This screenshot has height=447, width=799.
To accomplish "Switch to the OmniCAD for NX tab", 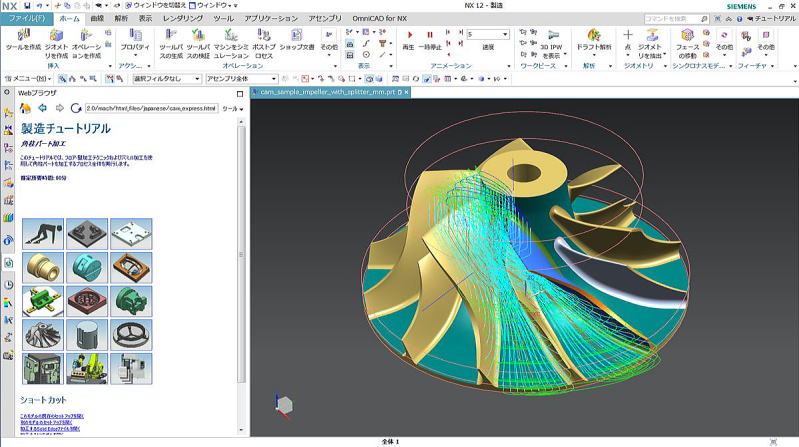I will pos(379,18).
